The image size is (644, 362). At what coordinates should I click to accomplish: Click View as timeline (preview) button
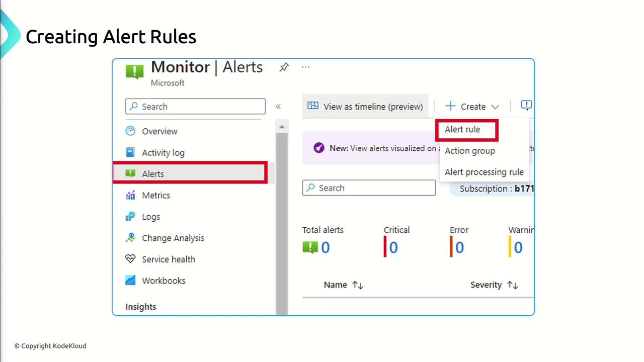click(365, 107)
